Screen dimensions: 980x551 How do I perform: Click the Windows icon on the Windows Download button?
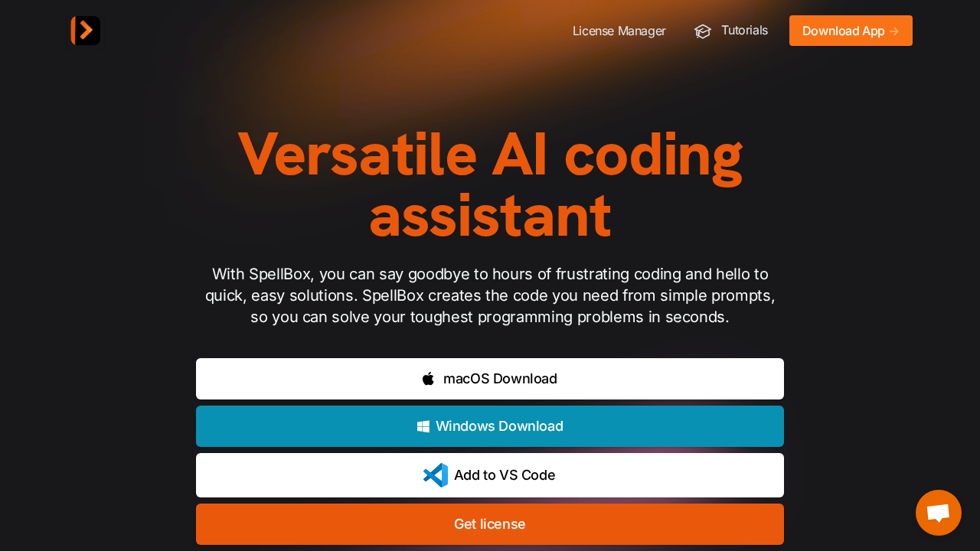(x=423, y=425)
